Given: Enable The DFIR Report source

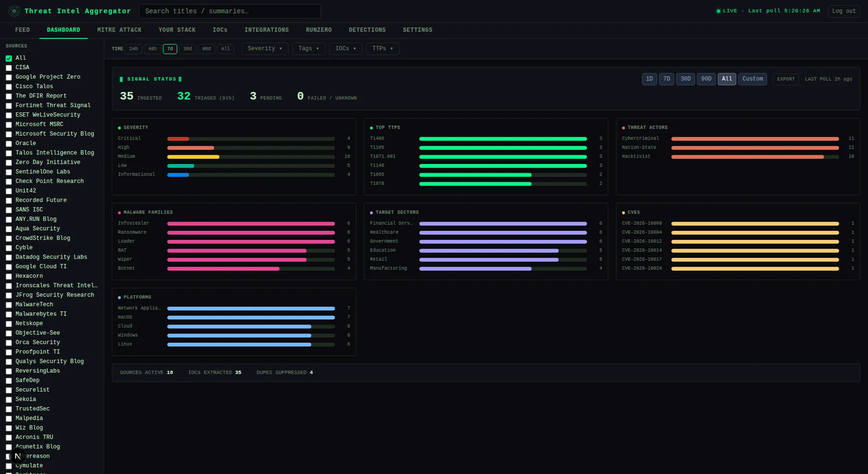Looking at the screenshot, I should tap(9, 96).
